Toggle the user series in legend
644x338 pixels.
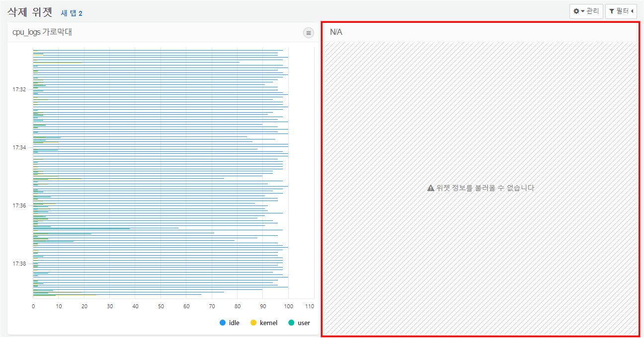(x=299, y=323)
